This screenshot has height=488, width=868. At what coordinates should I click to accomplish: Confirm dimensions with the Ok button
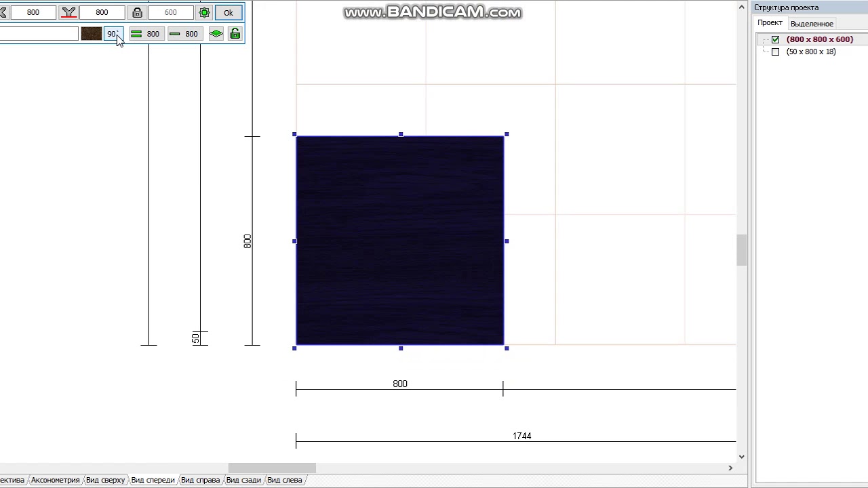pos(229,13)
